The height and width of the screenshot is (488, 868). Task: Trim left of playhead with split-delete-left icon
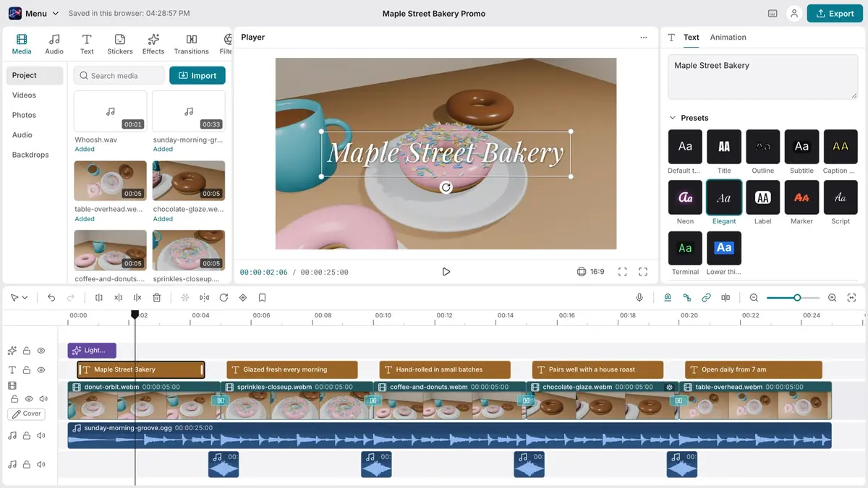118,297
